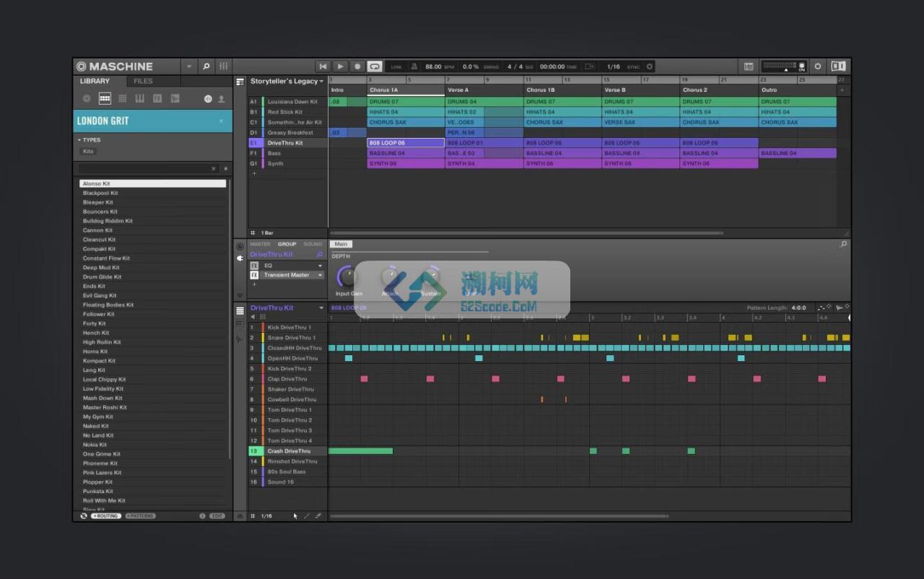Adjust the Input Gain knob

[347, 276]
